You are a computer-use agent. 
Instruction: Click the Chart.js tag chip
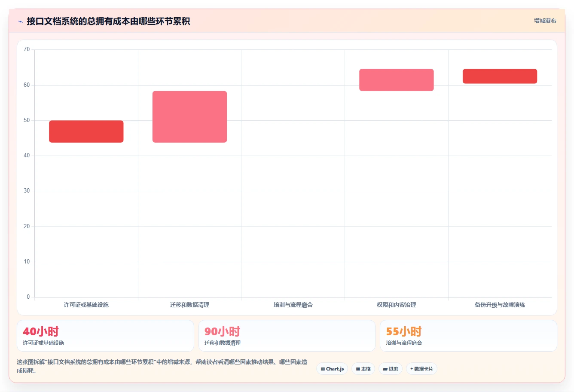332,369
